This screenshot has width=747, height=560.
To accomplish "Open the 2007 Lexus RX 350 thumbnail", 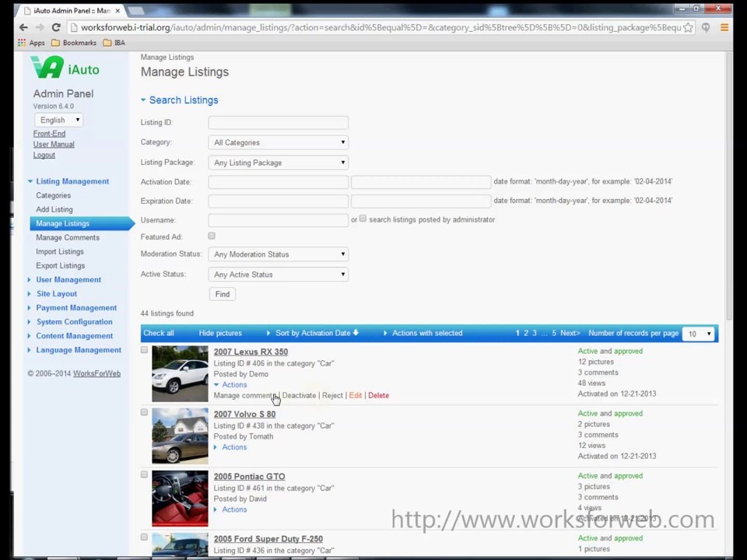I will (180, 374).
